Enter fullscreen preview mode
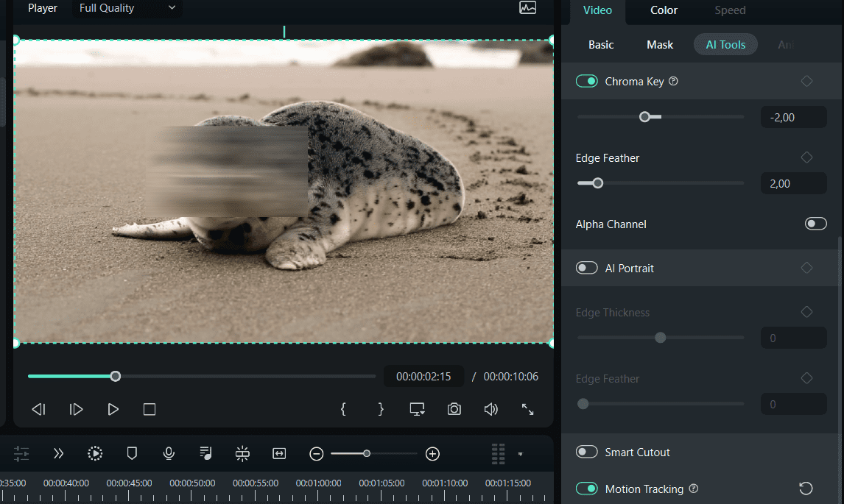The width and height of the screenshot is (844, 504). [x=527, y=409]
